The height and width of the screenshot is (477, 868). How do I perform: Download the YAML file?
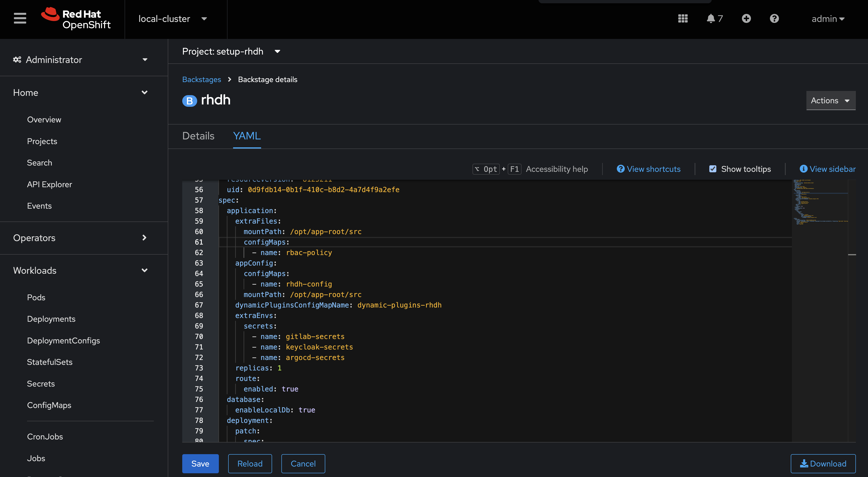(x=823, y=463)
